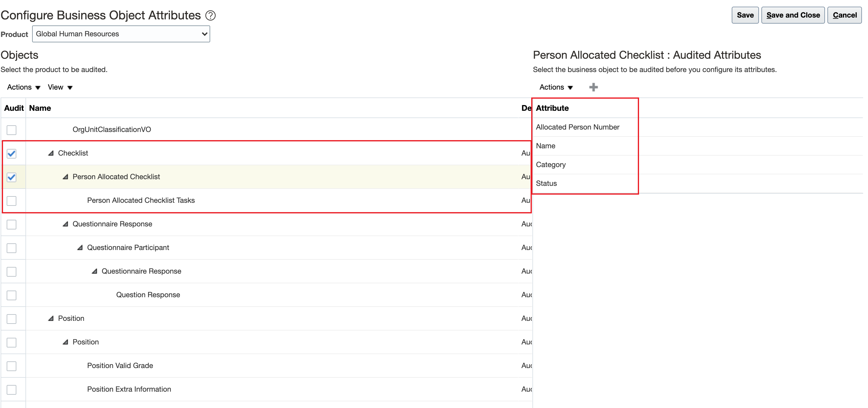This screenshot has width=868, height=408.
Task: Click the plus icon to add attribute
Action: pos(593,87)
